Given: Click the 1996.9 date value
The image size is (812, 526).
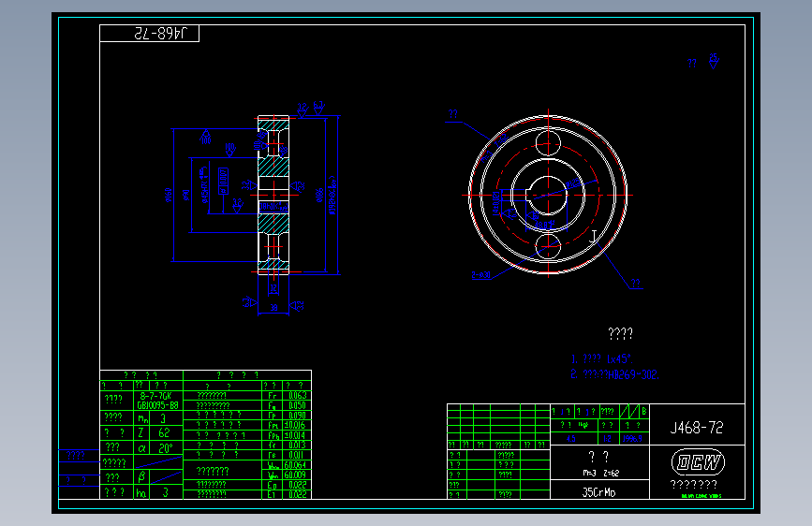Looking at the screenshot, I should click(632, 439).
